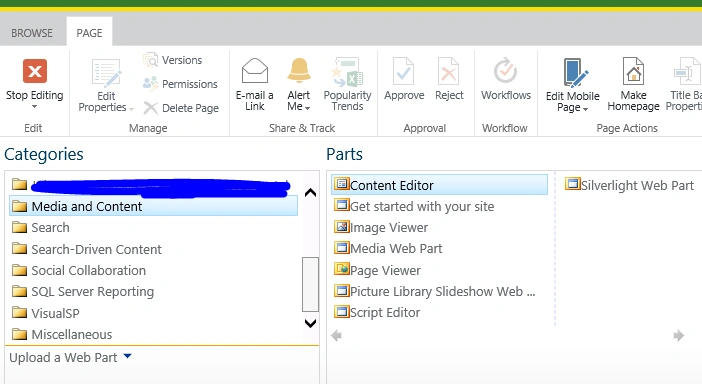Click the categories list scroll down arrow
Viewport: 702px width, 384px height.
310,323
